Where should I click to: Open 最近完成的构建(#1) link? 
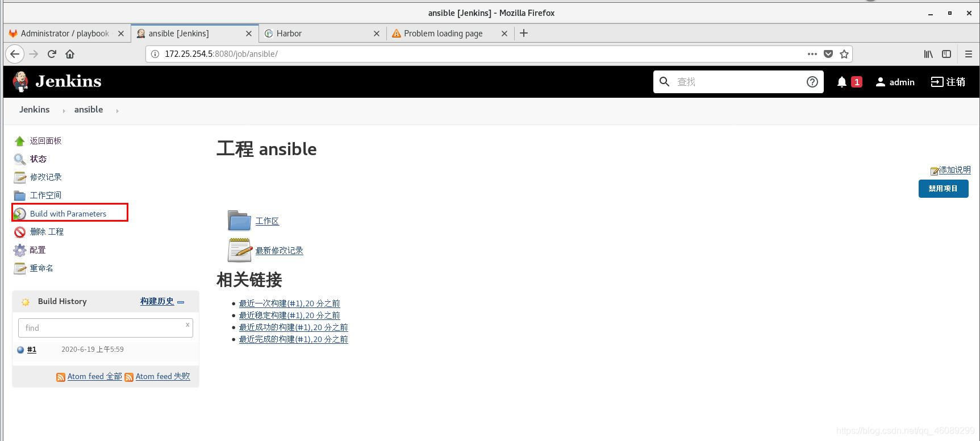tap(293, 339)
